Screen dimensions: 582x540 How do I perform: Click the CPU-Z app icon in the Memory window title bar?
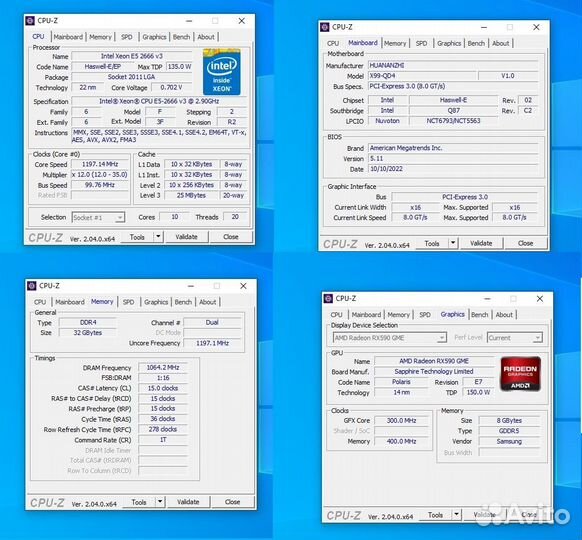point(32,286)
